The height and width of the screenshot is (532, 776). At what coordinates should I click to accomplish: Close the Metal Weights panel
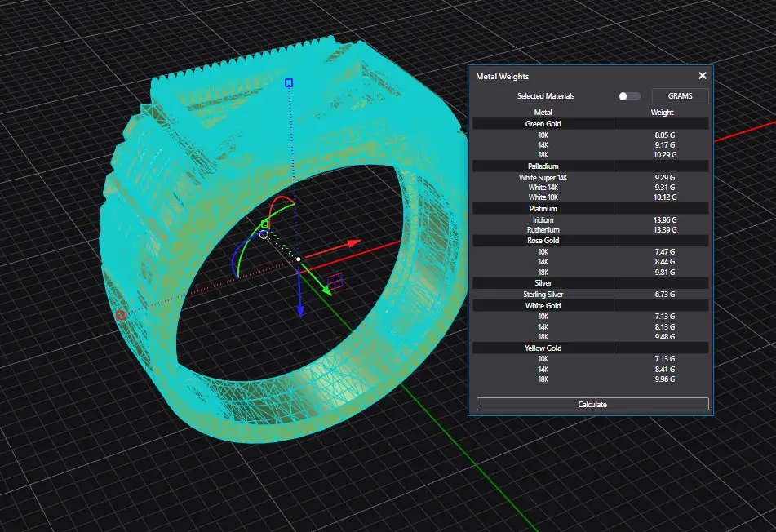(x=702, y=76)
